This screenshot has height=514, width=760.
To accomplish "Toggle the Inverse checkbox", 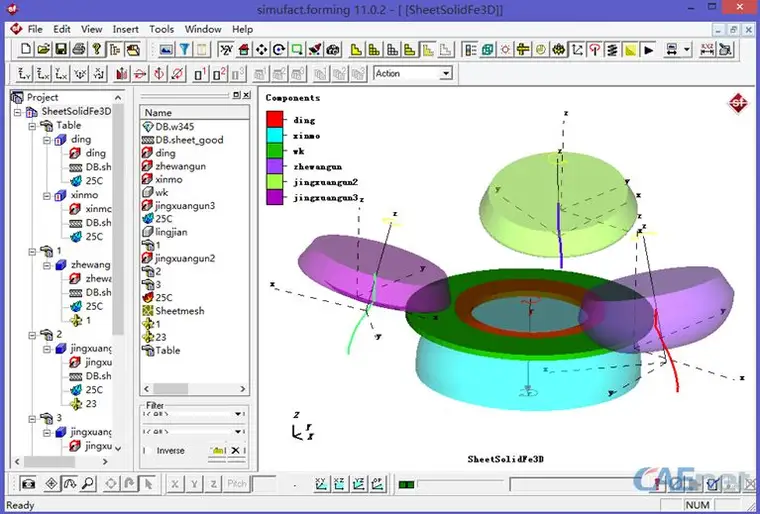I will pos(145,450).
